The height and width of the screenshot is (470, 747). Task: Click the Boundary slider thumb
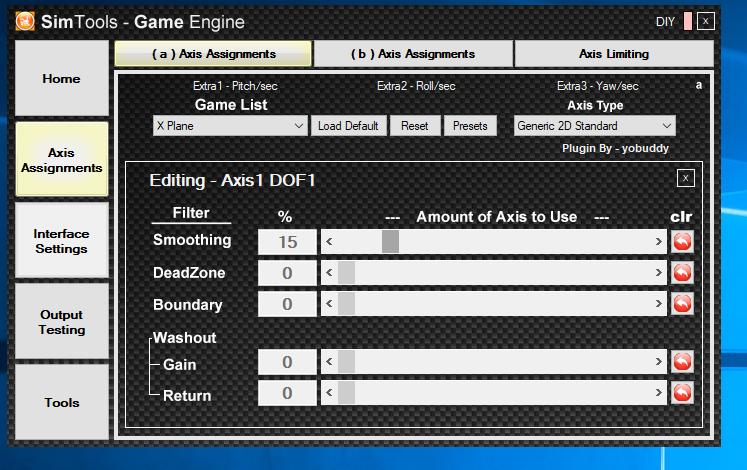click(346, 304)
